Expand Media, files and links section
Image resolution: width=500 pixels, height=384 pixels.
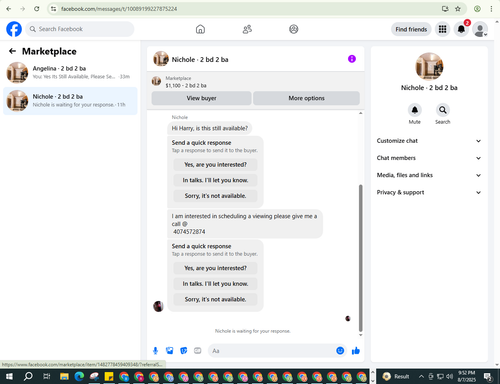pos(429,175)
